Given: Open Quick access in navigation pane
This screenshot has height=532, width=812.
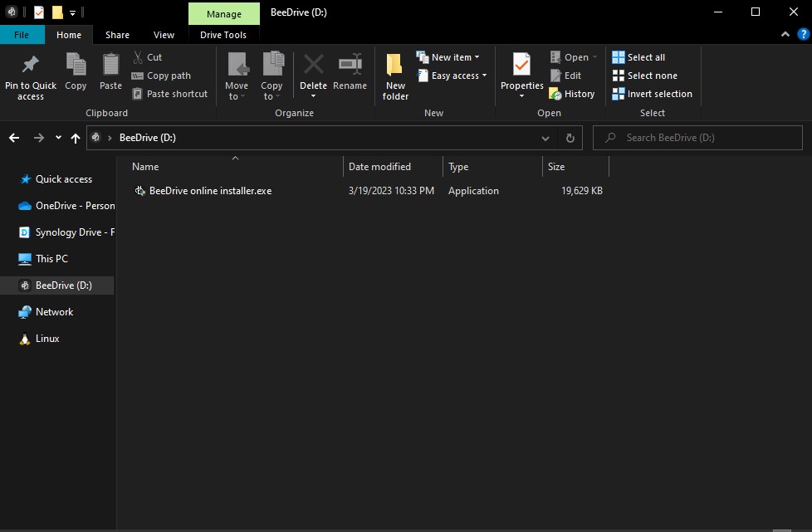Looking at the screenshot, I should 64,179.
